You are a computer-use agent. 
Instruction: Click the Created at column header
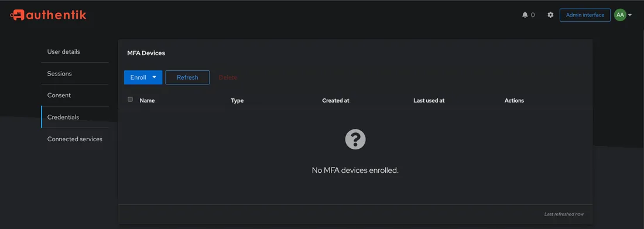[x=335, y=100]
